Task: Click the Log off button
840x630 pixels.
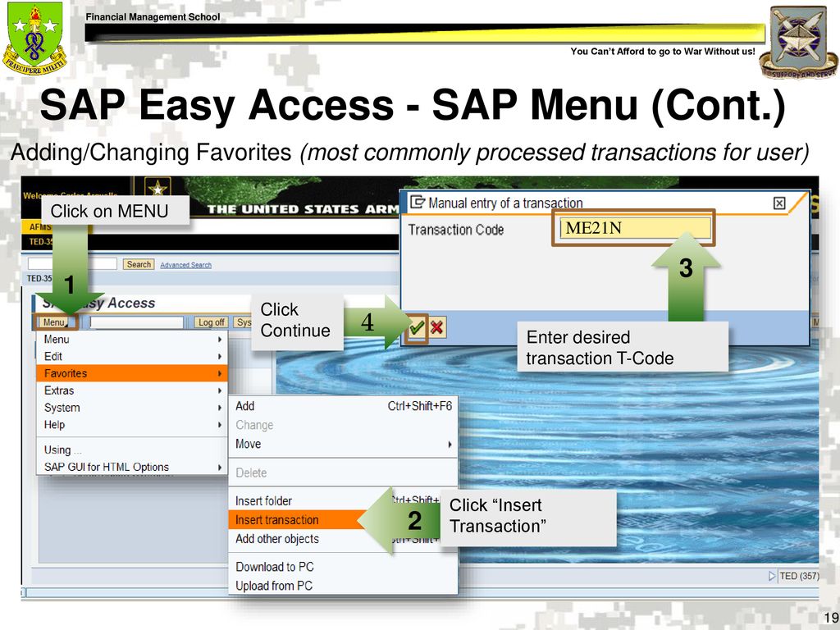Action: pos(211,322)
